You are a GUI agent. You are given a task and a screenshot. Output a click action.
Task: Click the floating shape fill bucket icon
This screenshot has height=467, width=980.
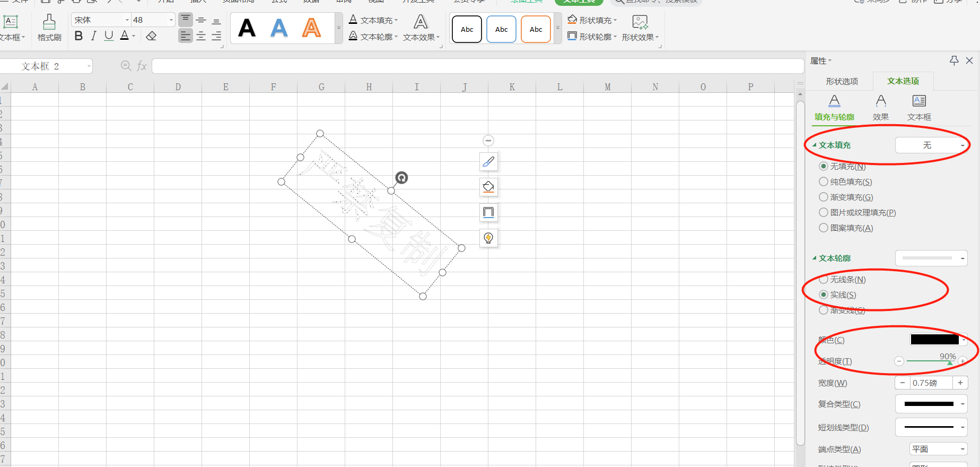tap(488, 187)
